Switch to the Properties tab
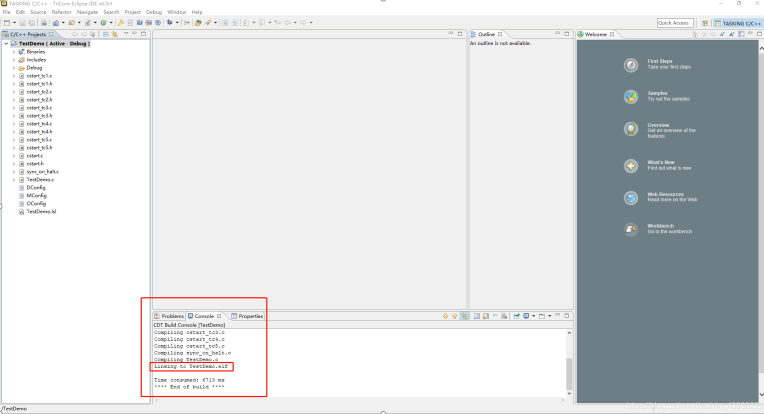 [x=250, y=315]
